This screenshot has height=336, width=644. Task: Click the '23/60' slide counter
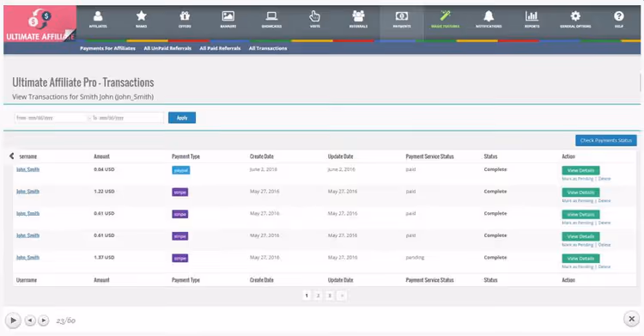coord(66,321)
